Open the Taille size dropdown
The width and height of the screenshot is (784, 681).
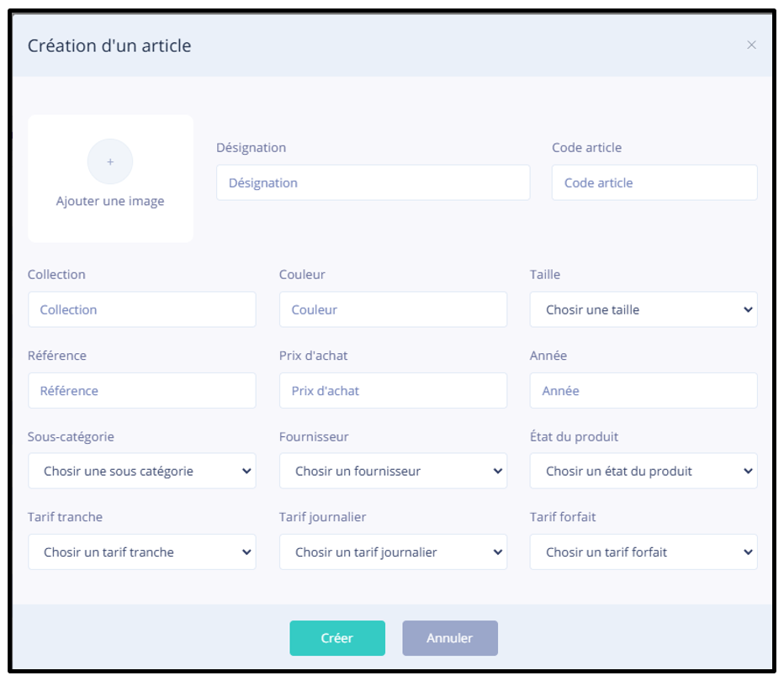pos(644,309)
